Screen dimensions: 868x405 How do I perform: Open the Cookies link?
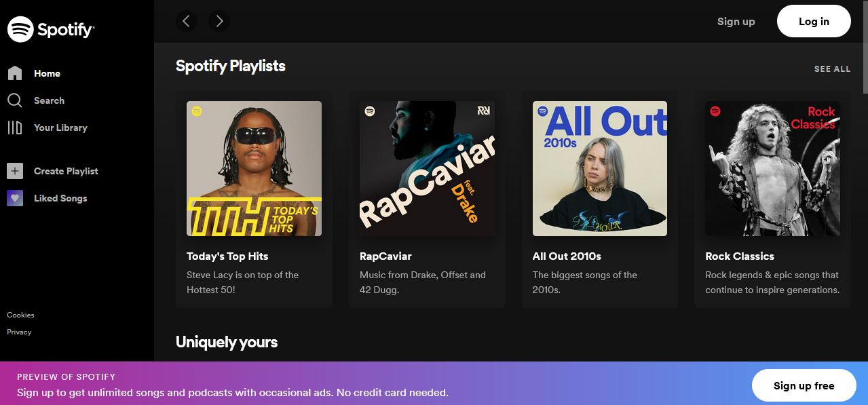(20, 315)
